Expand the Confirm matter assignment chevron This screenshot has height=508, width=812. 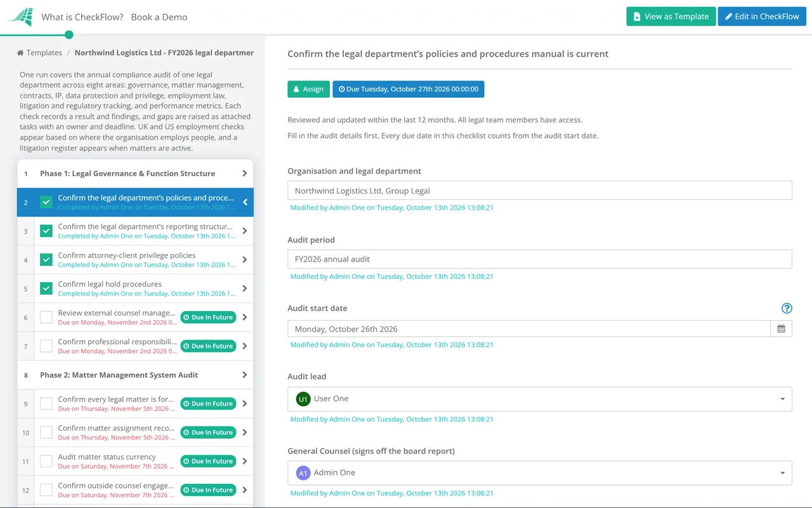tap(245, 432)
